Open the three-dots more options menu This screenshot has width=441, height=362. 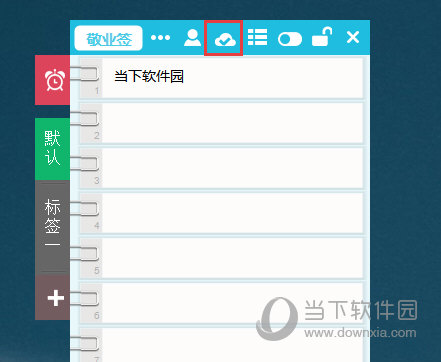160,38
